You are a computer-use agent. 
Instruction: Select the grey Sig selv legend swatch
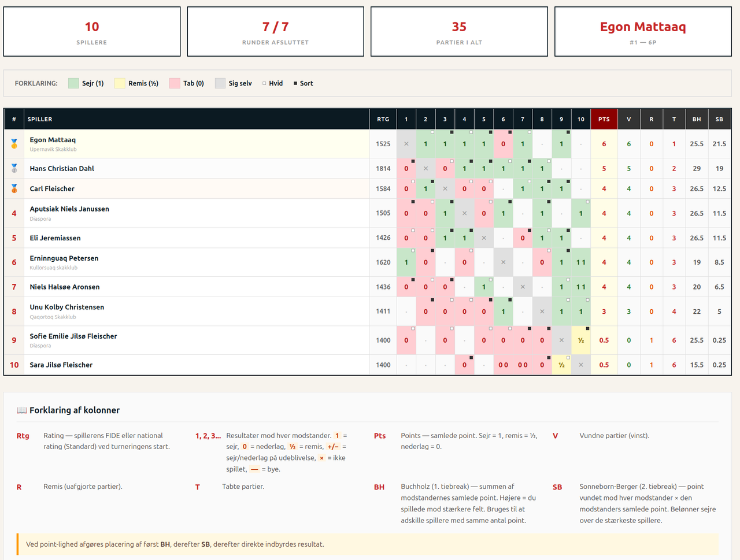coord(220,83)
